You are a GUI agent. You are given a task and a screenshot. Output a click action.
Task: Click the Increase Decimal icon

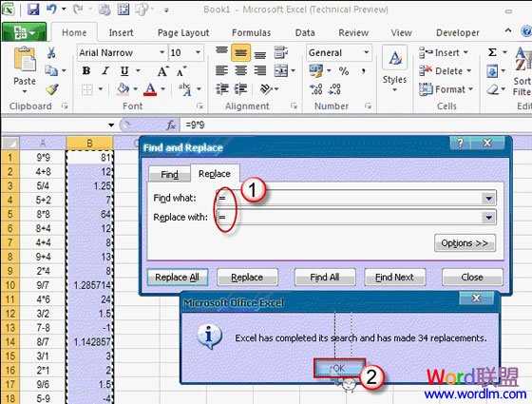[315, 89]
